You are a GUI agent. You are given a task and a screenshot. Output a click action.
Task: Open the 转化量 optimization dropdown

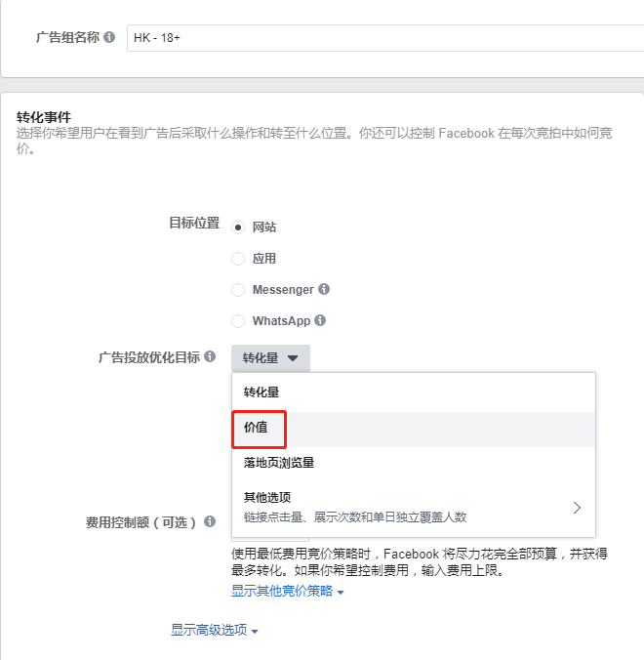point(270,358)
